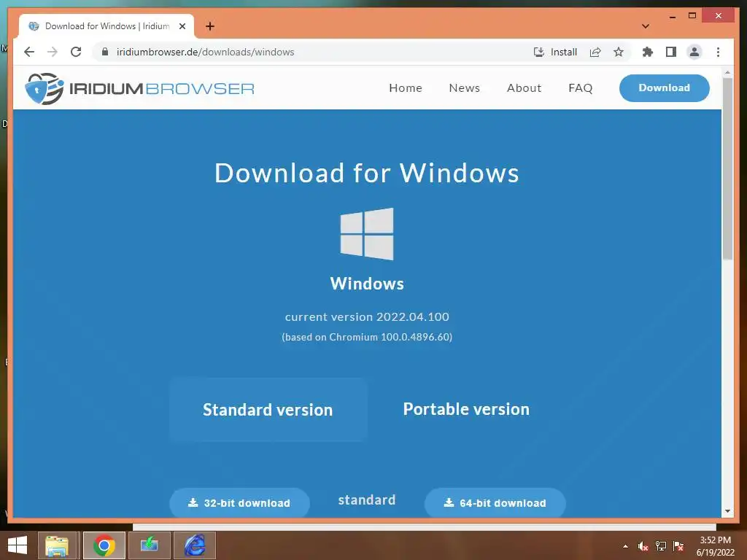Click the network tray icon
This screenshot has height=560, width=747.
660,546
